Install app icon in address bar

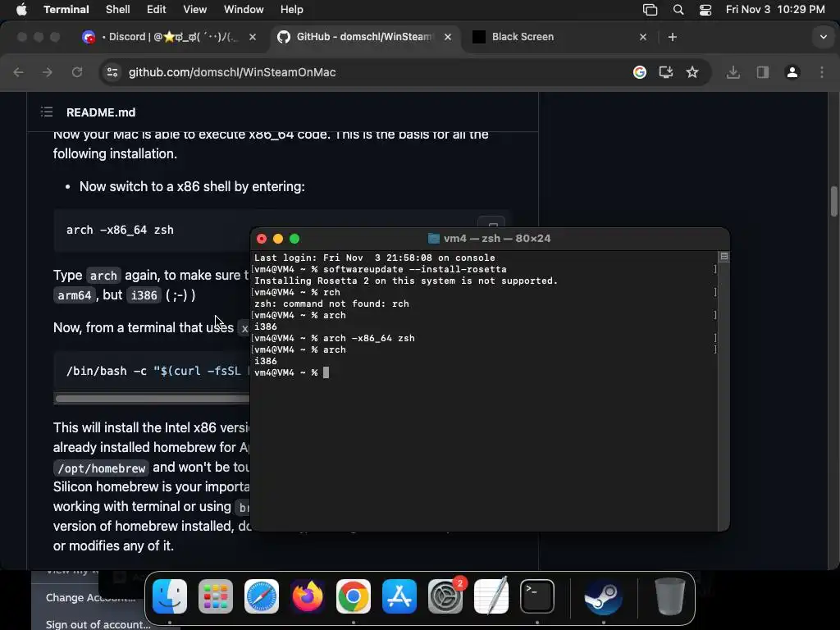click(666, 72)
